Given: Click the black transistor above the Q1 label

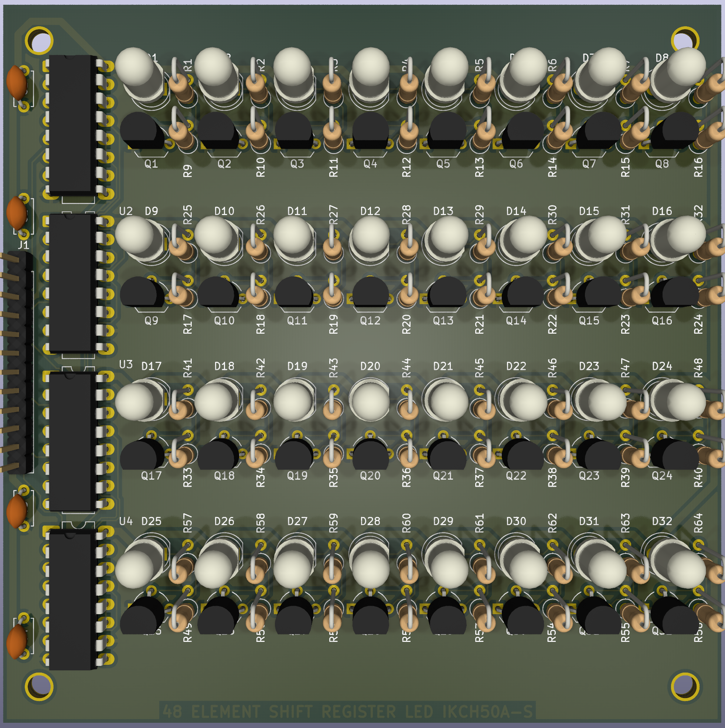Looking at the screenshot, I should click(142, 131).
